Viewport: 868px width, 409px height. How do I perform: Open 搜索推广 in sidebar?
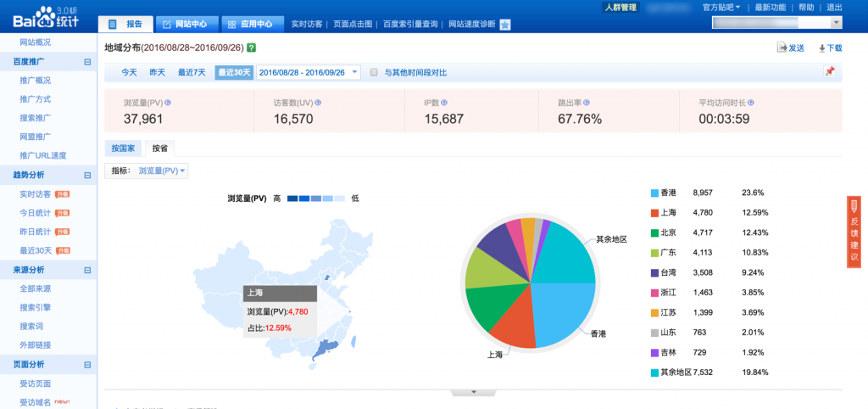pos(36,118)
